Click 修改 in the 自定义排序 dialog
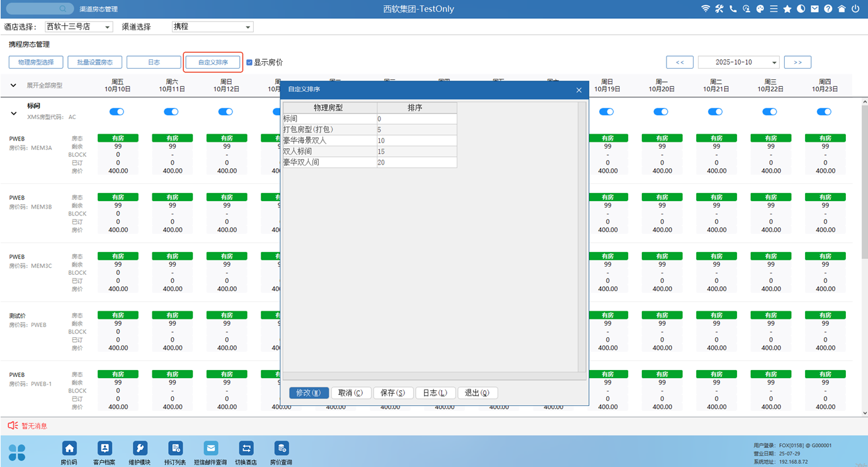The width and height of the screenshot is (868, 467). click(309, 393)
